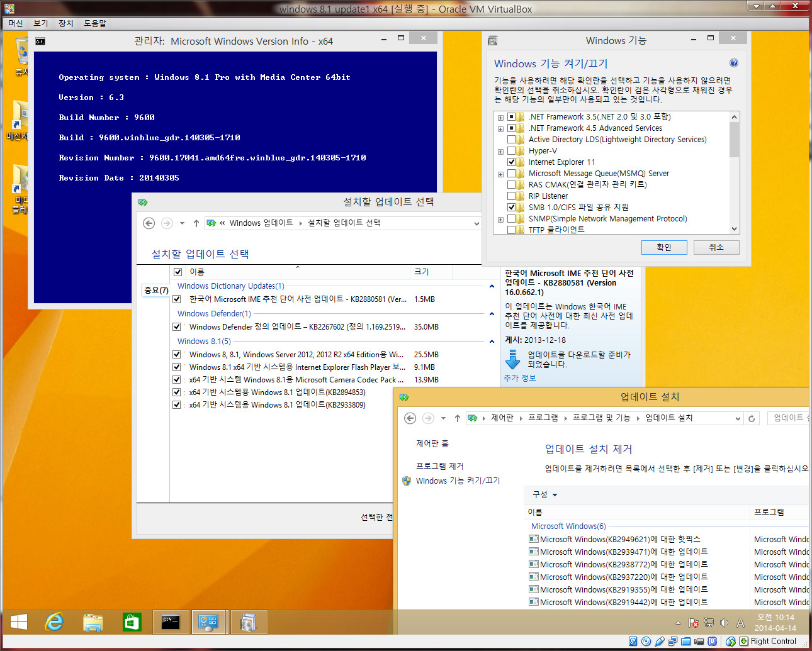
Task: Toggle the .NET Framework 4.5 Advanced Services checkbox
Action: (511, 128)
